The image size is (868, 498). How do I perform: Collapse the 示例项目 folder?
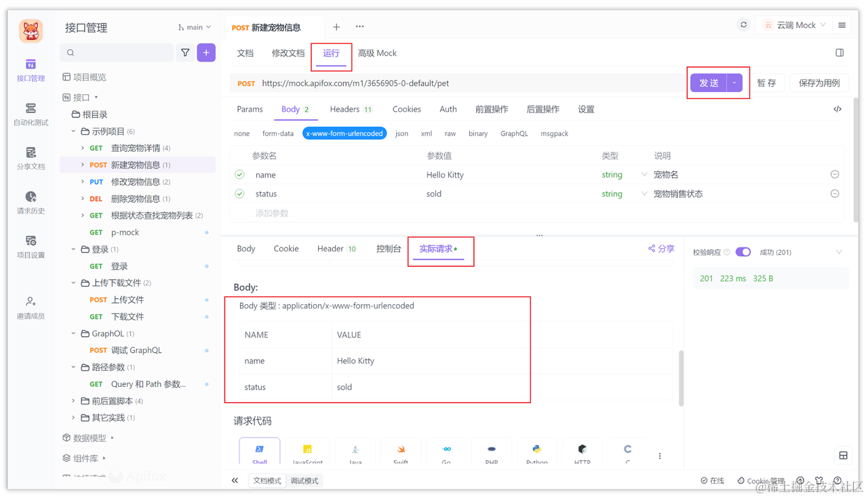pos(74,131)
